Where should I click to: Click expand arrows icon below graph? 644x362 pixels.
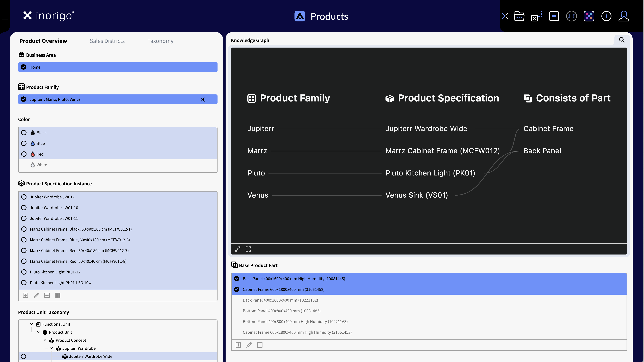click(x=237, y=249)
